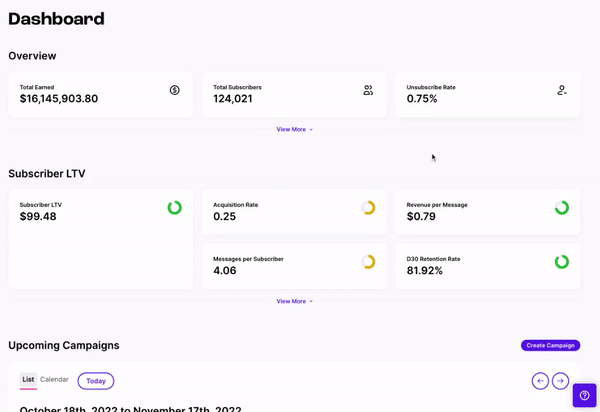Go to next date range arrow

coord(561,381)
